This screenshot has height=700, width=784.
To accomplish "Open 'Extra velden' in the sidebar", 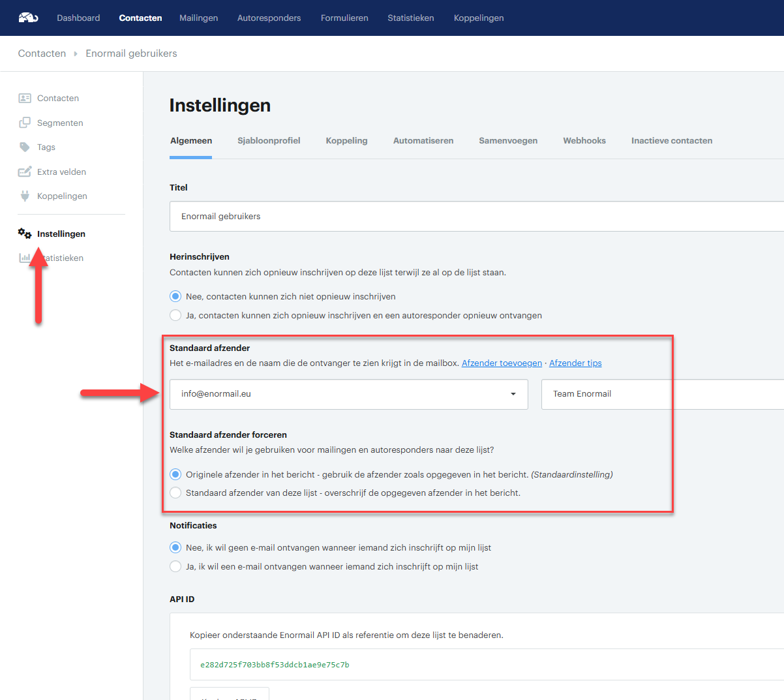I will click(61, 172).
